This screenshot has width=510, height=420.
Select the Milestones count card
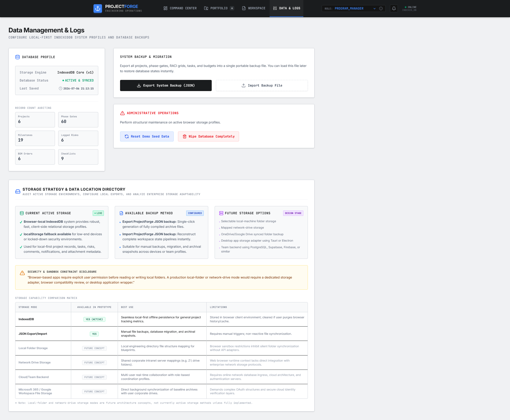pos(35,138)
